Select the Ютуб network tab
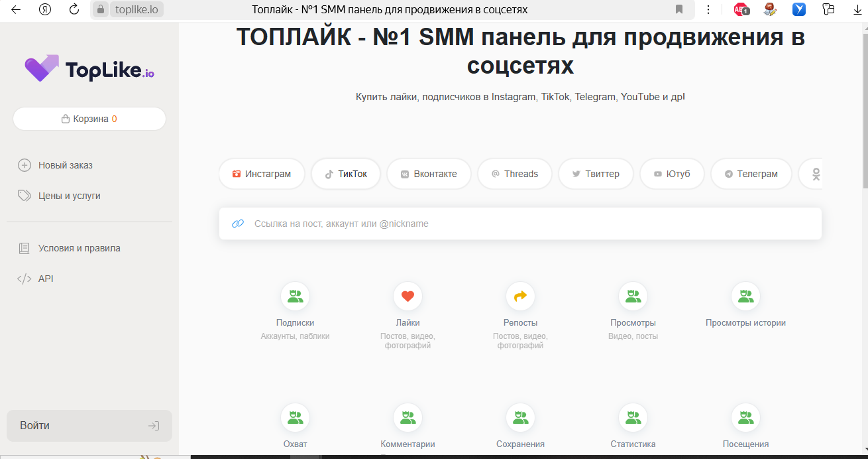This screenshot has width=868, height=459. [x=672, y=174]
